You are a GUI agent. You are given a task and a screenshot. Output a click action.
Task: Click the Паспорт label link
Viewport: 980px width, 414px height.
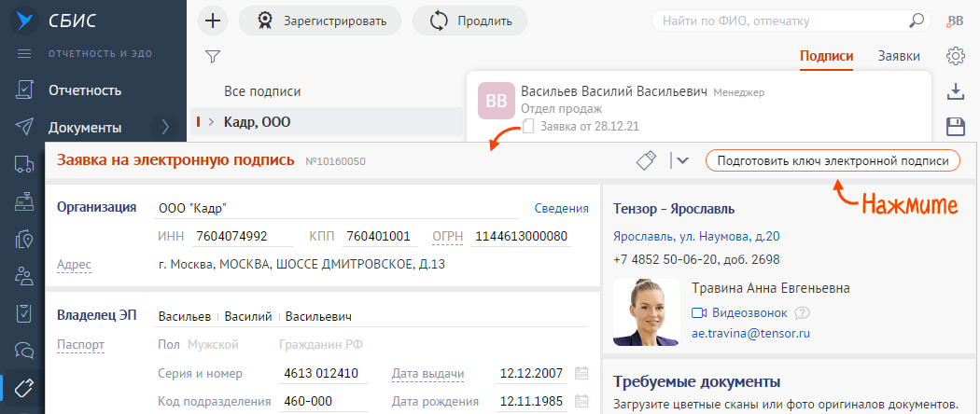point(80,344)
